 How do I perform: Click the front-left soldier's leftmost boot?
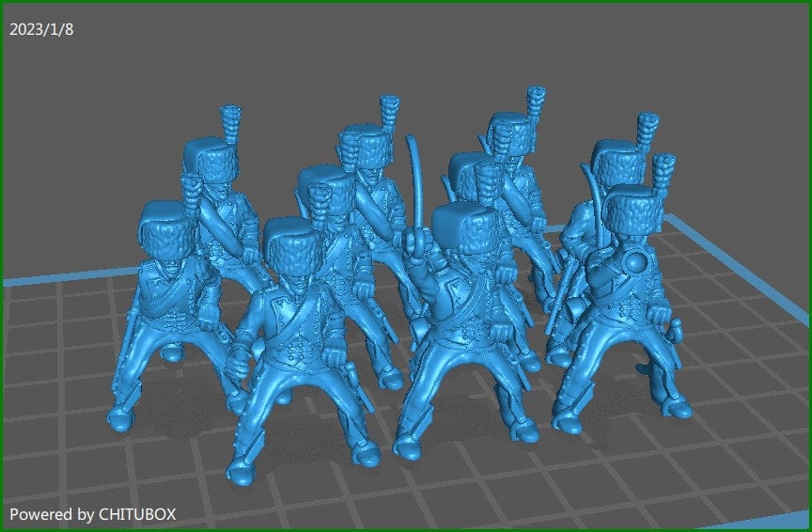[x=120, y=418]
